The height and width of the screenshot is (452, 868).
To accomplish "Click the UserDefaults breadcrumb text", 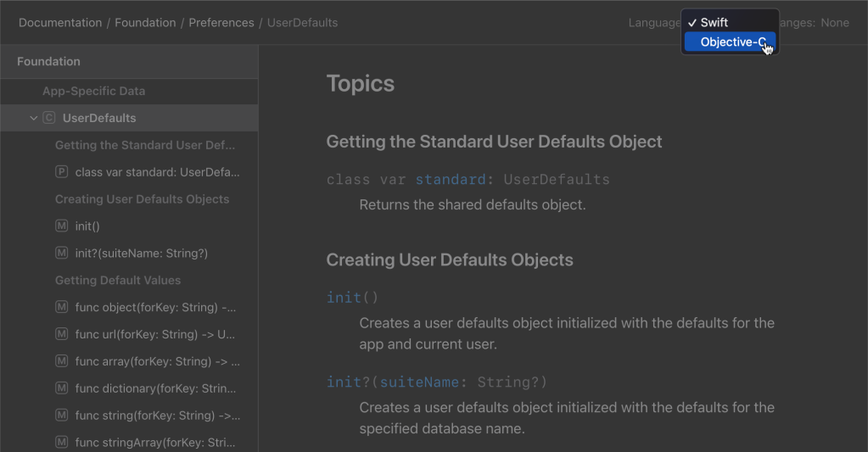I will click(x=302, y=23).
